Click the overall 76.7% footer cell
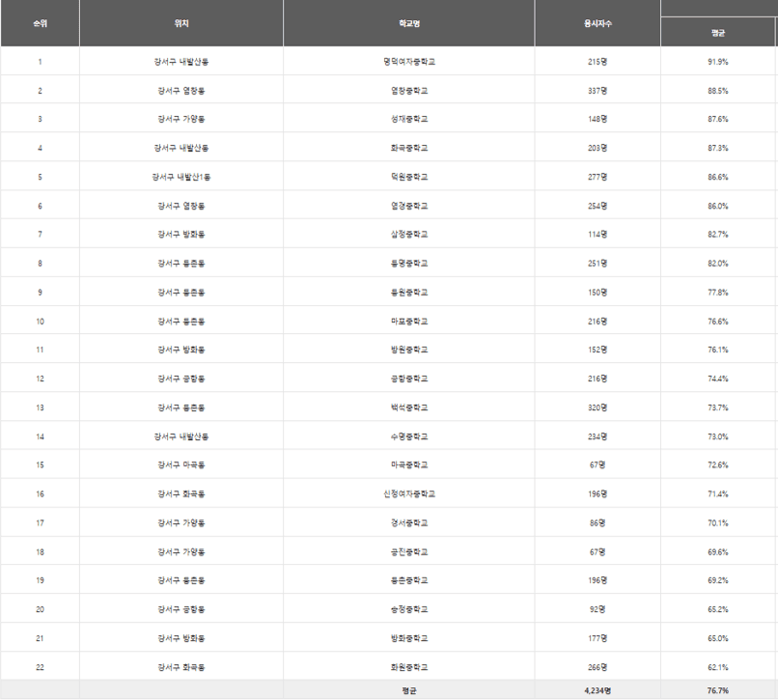Image resolution: width=778 pixels, height=700 pixels. coord(718,690)
